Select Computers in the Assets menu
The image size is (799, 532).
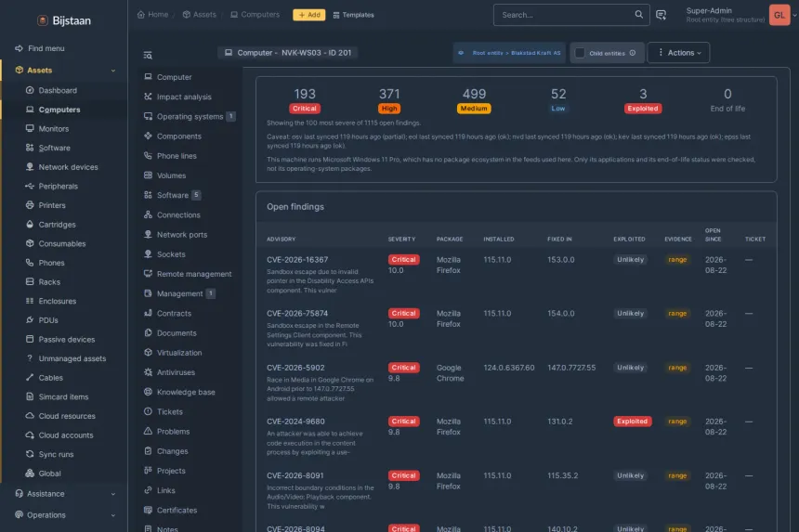point(59,110)
